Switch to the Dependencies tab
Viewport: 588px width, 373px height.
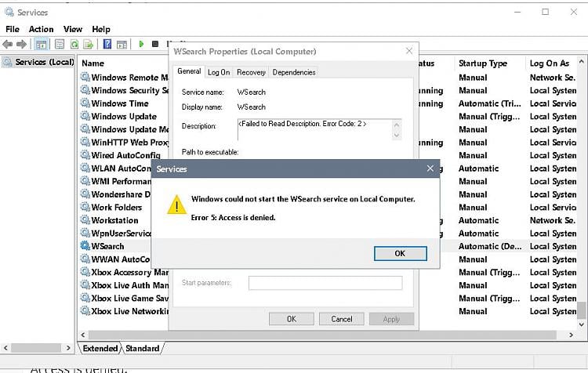294,72
